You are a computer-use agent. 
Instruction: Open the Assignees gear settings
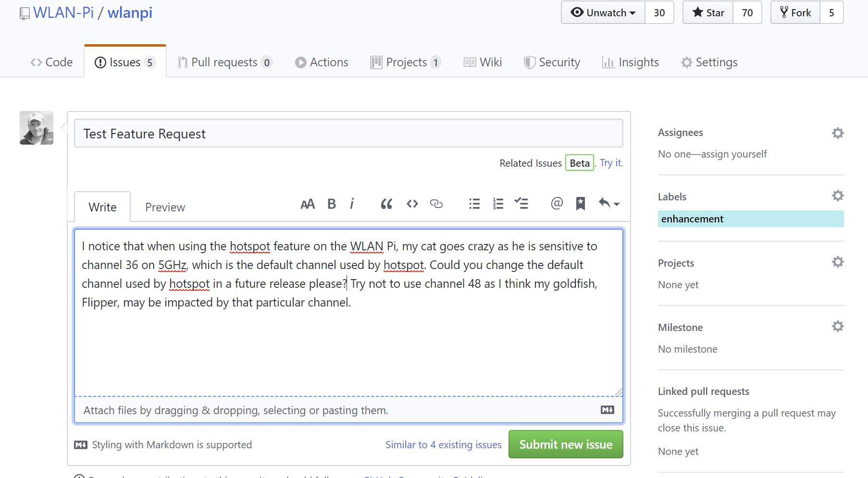(838, 133)
